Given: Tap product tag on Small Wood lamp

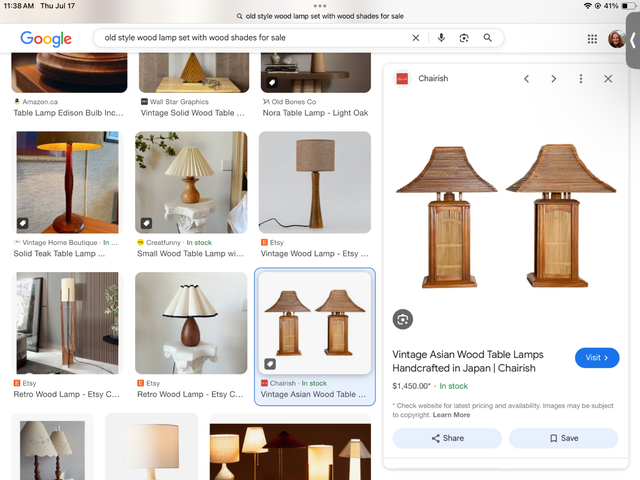Looking at the screenshot, I should point(146,223).
